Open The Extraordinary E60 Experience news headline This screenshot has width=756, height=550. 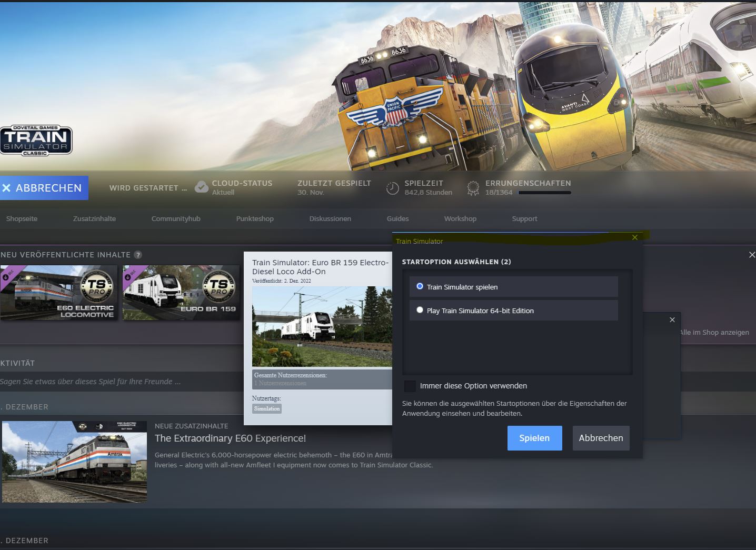230,438
